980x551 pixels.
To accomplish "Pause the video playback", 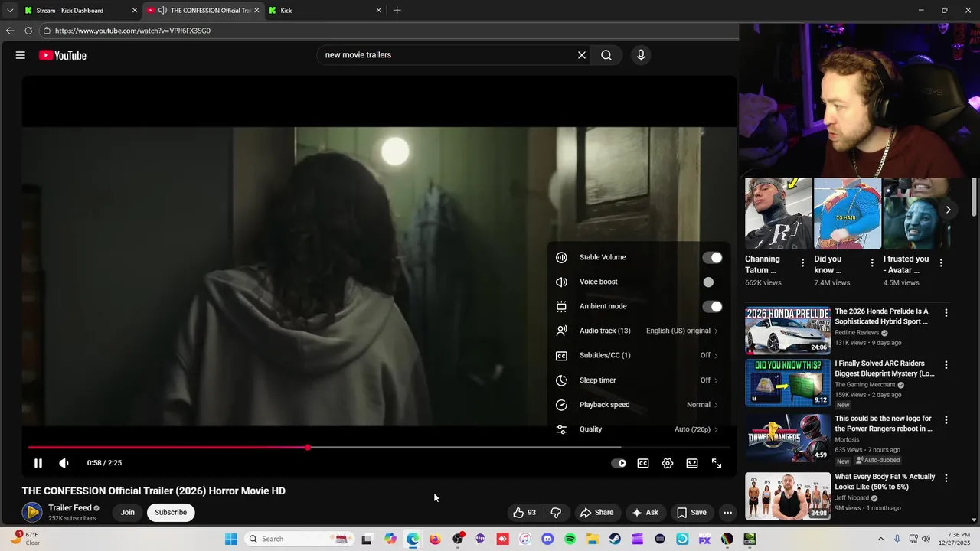I will (38, 463).
